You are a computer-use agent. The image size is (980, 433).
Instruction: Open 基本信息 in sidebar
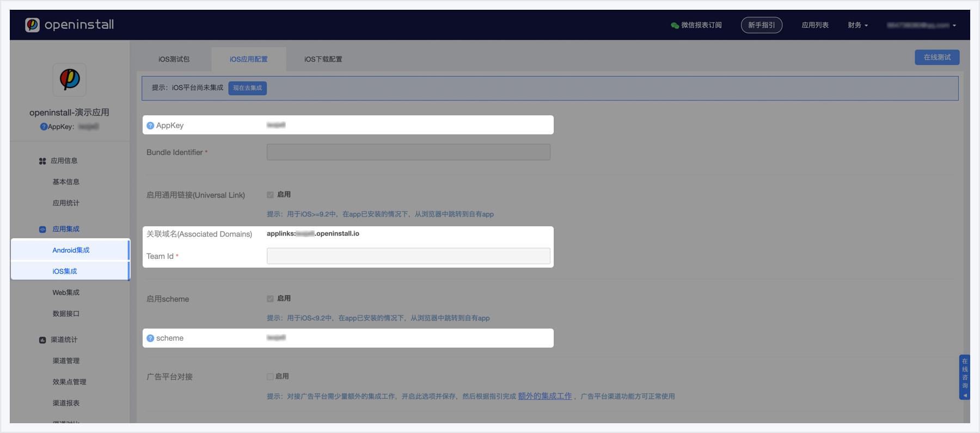(x=66, y=182)
